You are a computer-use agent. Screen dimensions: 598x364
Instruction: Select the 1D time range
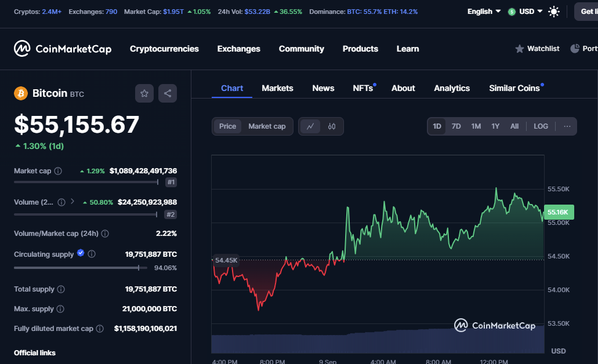pyautogui.click(x=437, y=126)
